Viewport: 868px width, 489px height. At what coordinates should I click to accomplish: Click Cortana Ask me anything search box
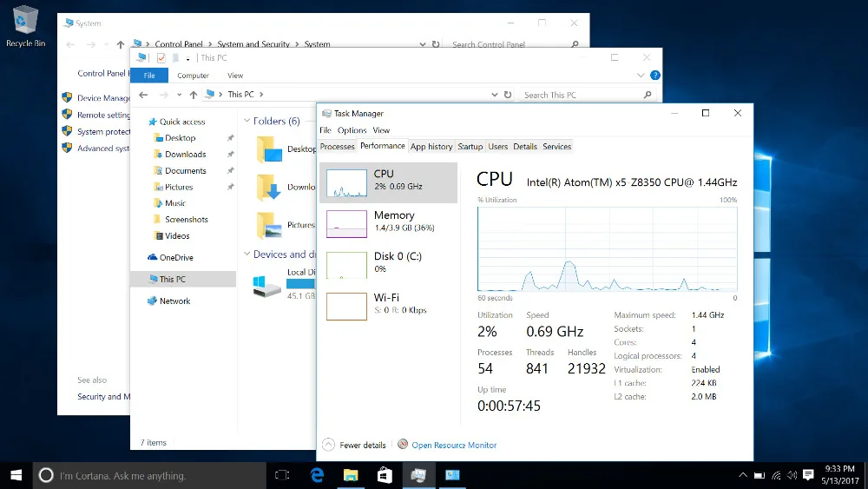[x=149, y=475]
